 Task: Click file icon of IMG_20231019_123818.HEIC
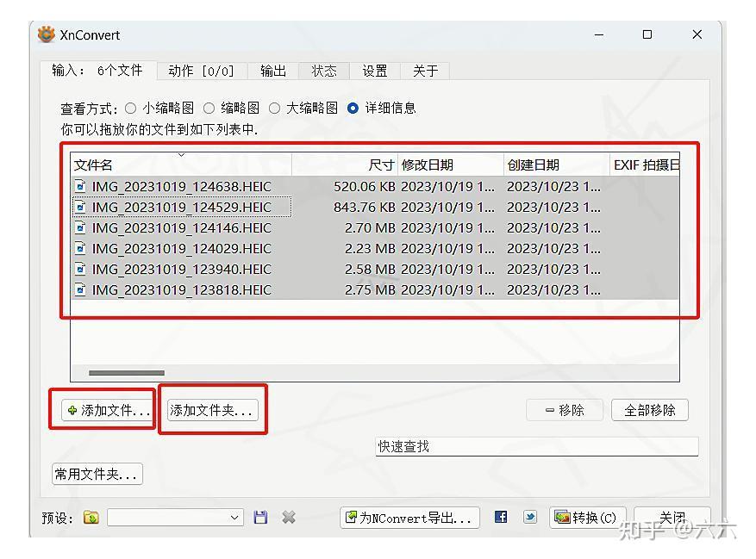pos(80,289)
